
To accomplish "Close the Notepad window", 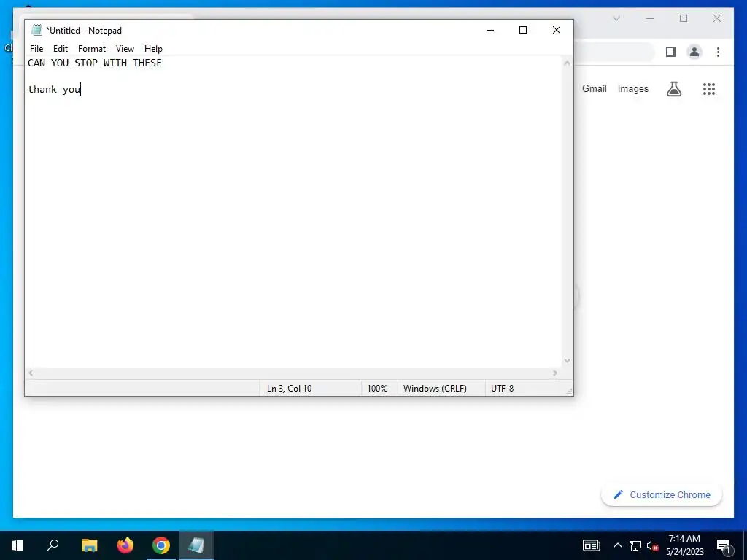I will pyautogui.click(x=557, y=30).
